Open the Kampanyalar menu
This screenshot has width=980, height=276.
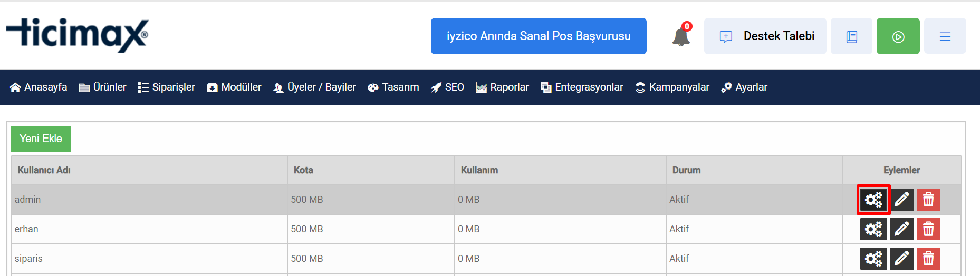pyautogui.click(x=672, y=87)
